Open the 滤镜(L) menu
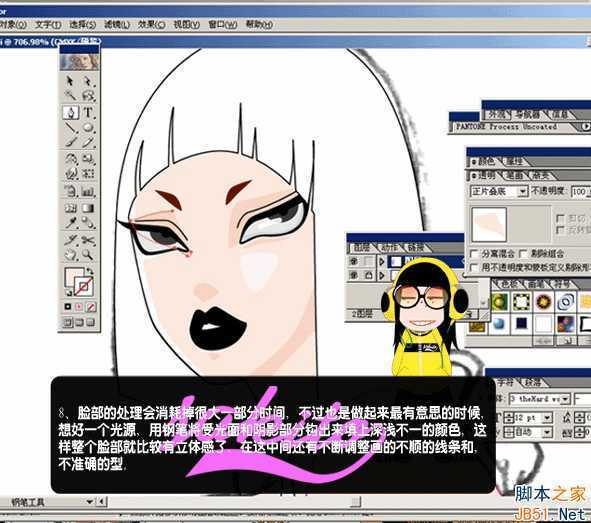Viewport: 591px width, 523px height. pyautogui.click(x=117, y=24)
